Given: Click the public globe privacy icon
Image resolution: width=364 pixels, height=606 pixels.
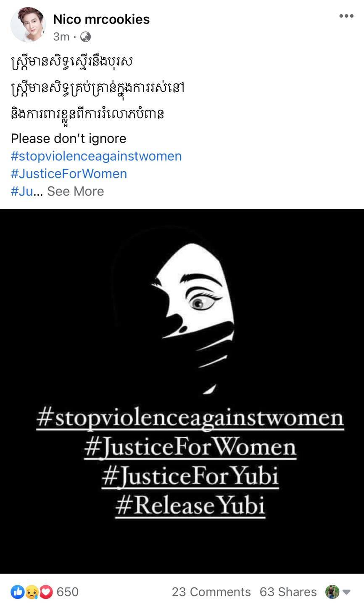Looking at the screenshot, I should 86,37.
